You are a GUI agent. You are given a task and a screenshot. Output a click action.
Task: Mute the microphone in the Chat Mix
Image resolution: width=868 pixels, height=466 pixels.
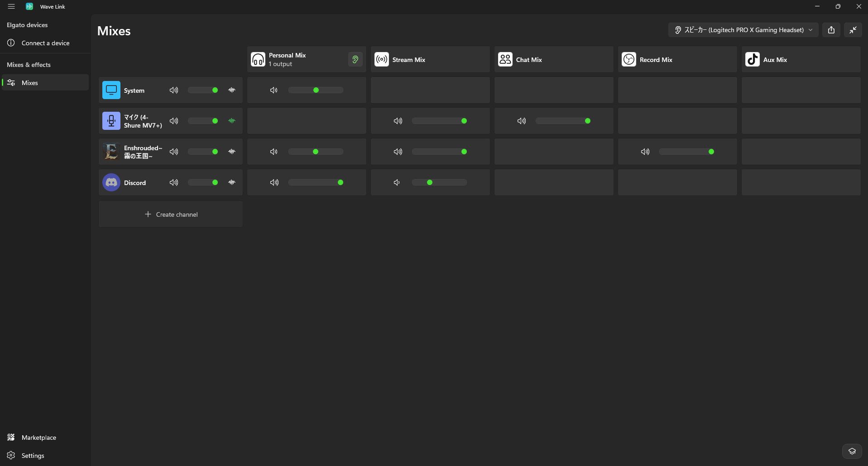click(522, 121)
